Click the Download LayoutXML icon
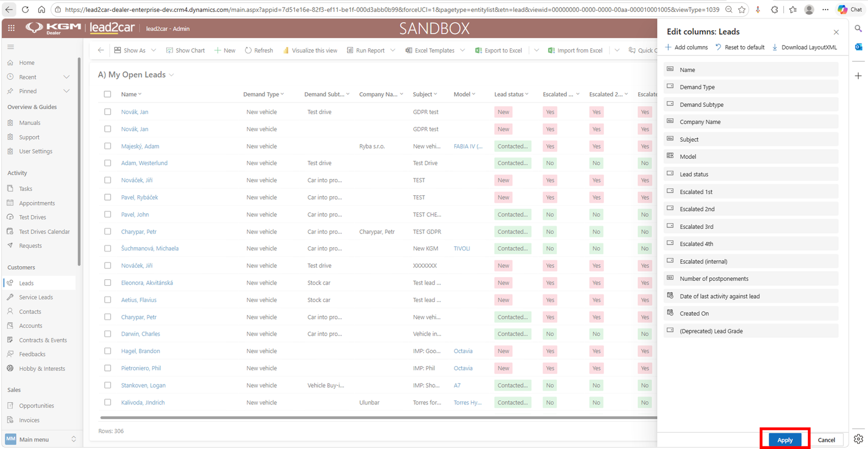Image resolution: width=868 pixels, height=449 pixels. (x=775, y=47)
